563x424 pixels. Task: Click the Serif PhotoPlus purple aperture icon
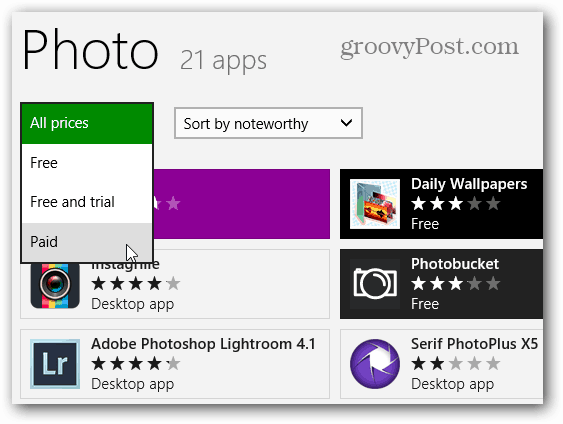pos(375,364)
